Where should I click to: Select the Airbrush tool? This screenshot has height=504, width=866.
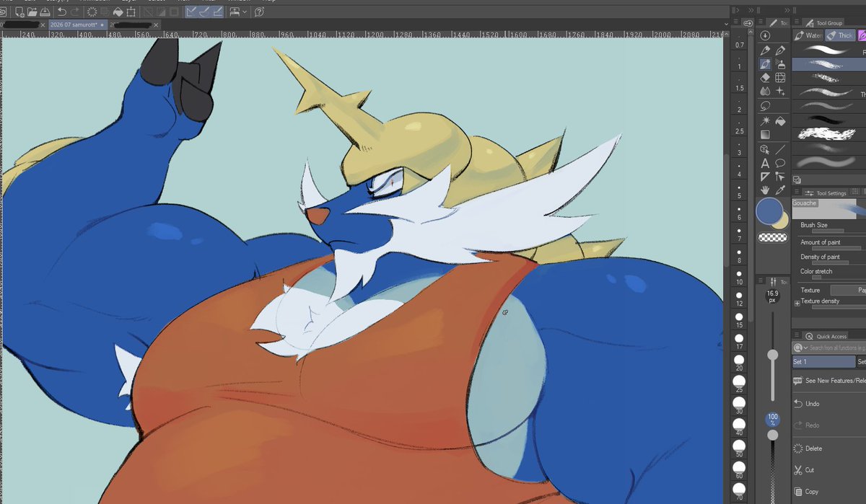coord(780,64)
